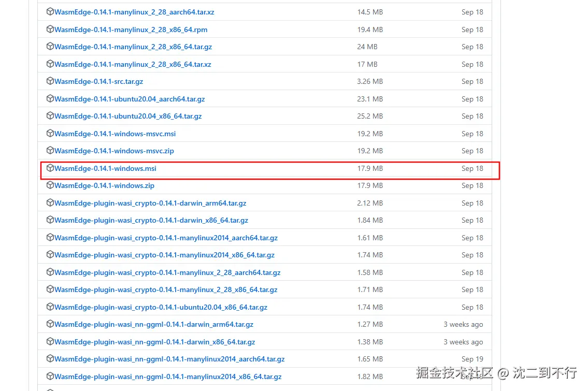
Task: Click package icon beside wasi_crypto manylinux_2_28_aarch64
Action: pyautogui.click(x=50, y=272)
